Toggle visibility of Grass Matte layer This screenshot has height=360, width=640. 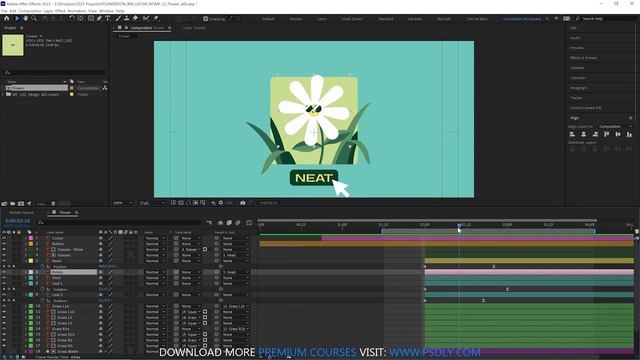[4, 351]
